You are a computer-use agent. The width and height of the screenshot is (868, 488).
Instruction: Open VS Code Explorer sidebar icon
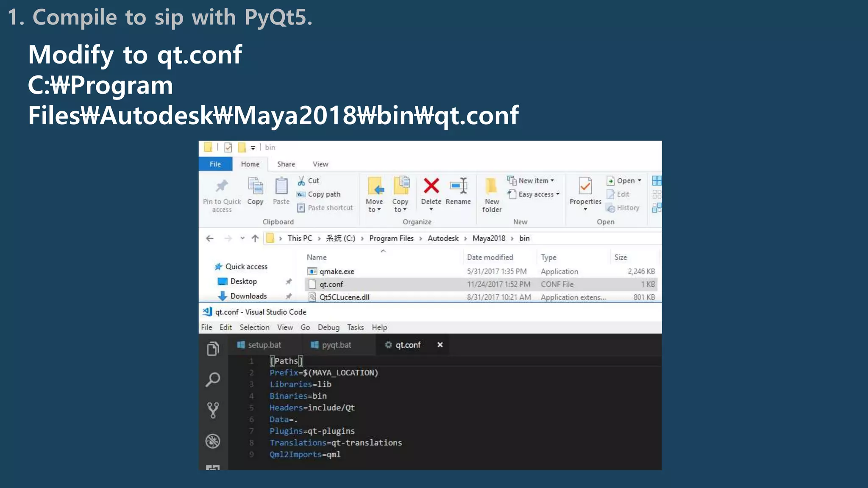tap(213, 349)
